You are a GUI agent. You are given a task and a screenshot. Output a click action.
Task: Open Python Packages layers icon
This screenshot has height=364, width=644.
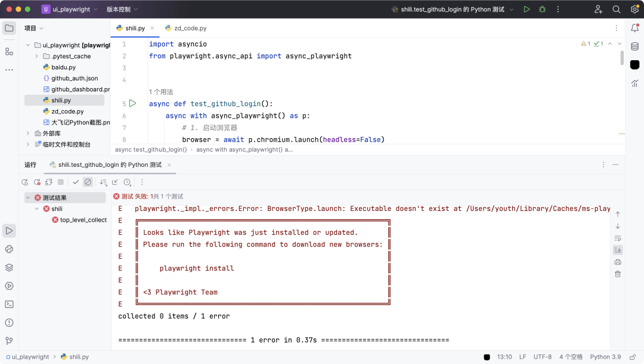click(x=9, y=267)
